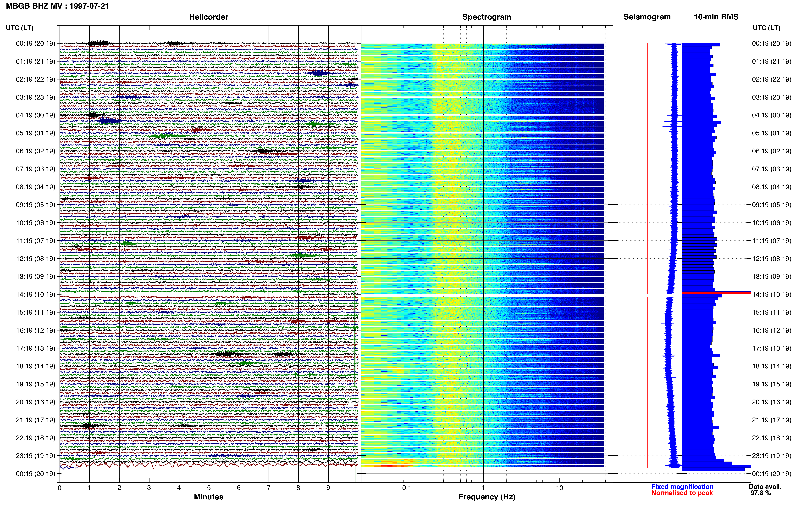Screen dimensions: 812x508
Task: Select the 10-min RMS panel heading
Action: pos(716,17)
